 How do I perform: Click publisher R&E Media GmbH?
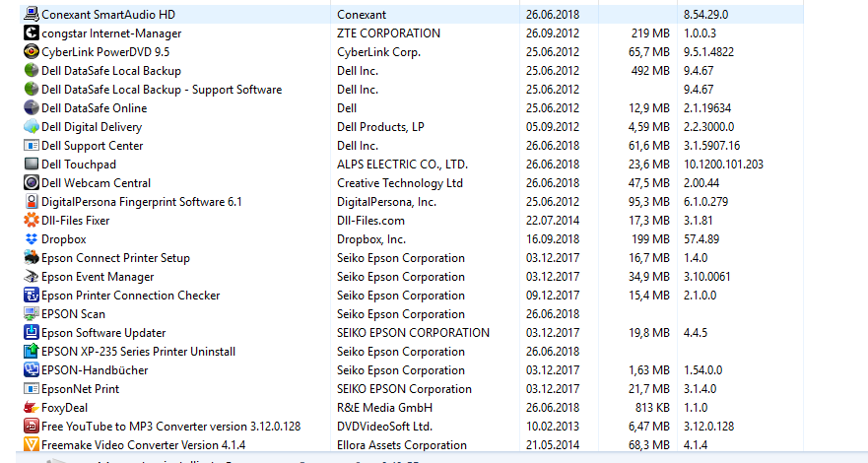pyautogui.click(x=384, y=408)
